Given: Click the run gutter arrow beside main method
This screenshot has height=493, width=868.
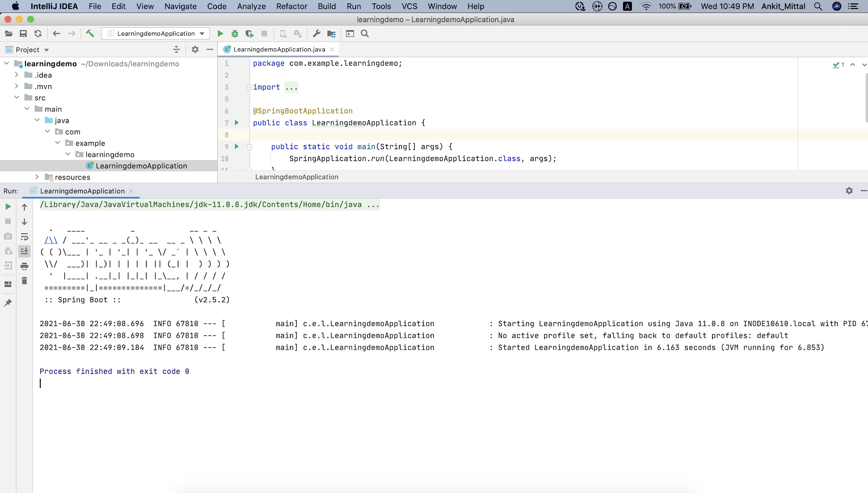Looking at the screenshot, I should coord(237,147).
